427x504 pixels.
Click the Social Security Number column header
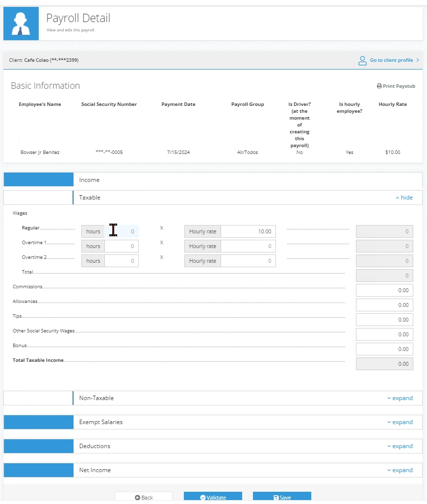pyautogui.click(x=109, y=104)
